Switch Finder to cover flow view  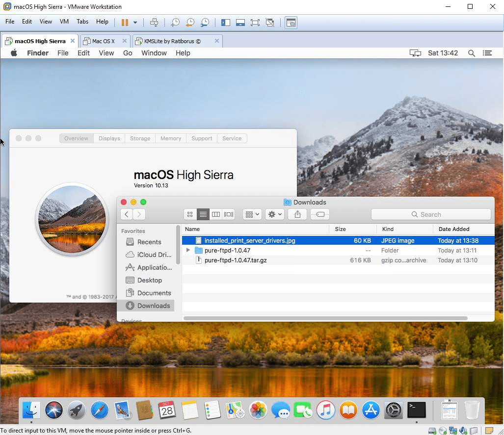(228, 214)
